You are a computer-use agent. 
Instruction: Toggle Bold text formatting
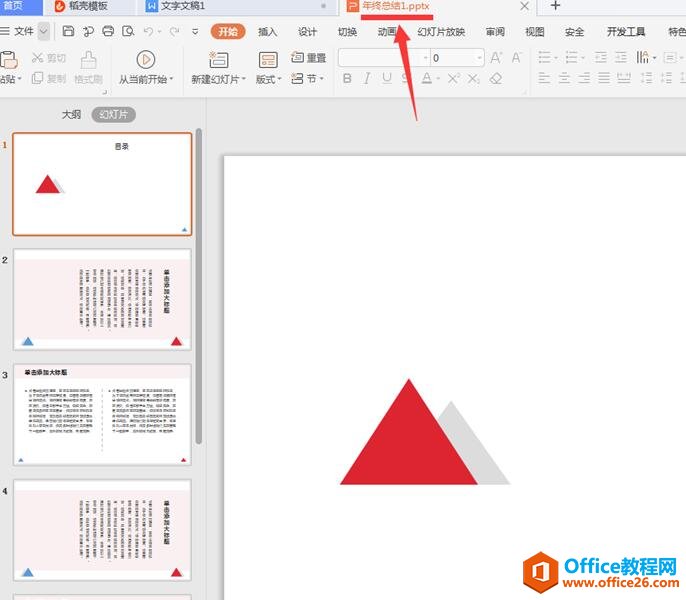click(345, 79)
